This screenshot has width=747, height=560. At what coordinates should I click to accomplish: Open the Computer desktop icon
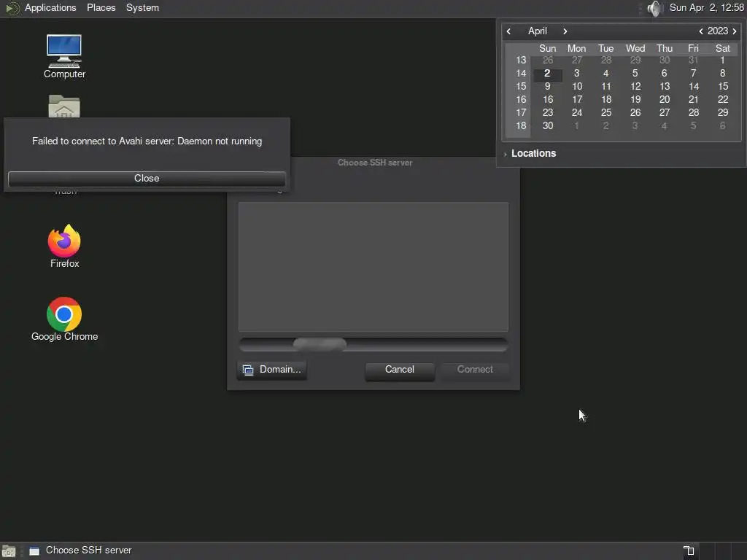click(x=64, y=56)
